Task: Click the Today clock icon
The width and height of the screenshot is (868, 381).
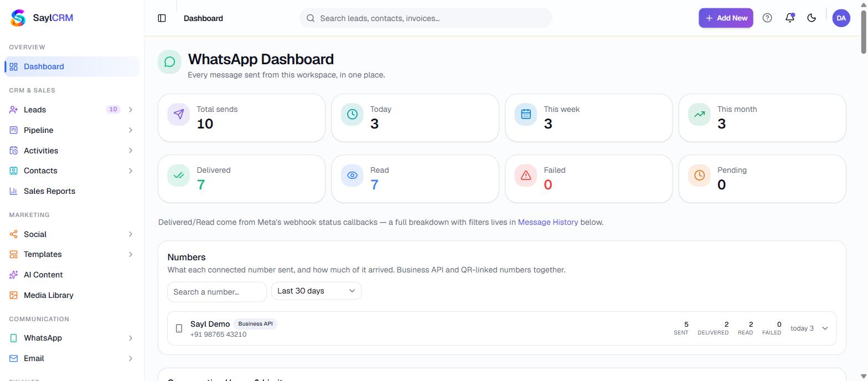Action: tap(352, 114)
